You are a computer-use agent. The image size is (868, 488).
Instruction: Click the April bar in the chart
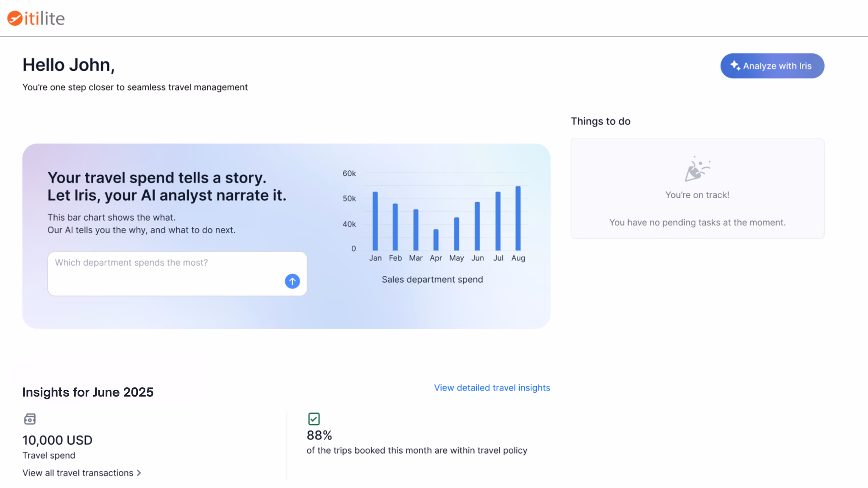[436, 240]
